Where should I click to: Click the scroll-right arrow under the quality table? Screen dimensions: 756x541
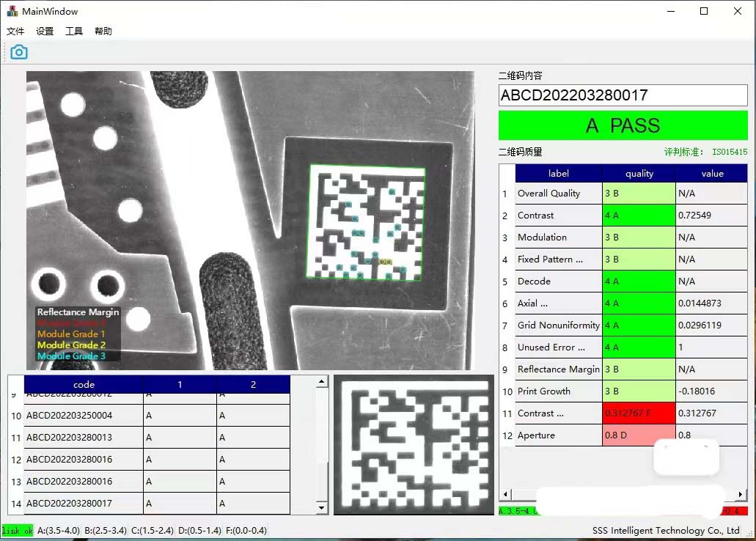coord(741,494)
